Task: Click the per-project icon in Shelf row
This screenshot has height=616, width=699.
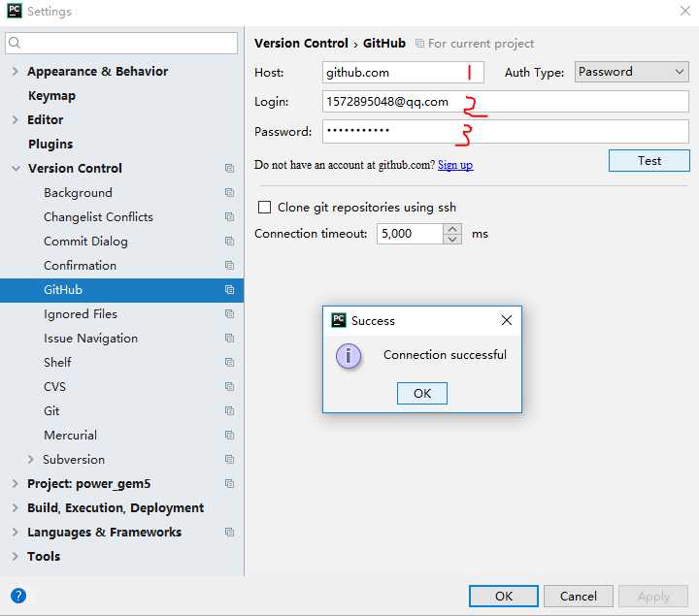Action: pyautogui.click(x=229, y=362)
